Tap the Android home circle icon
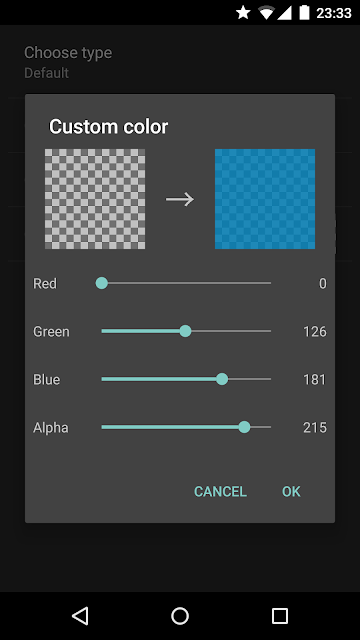 point(180,616)
